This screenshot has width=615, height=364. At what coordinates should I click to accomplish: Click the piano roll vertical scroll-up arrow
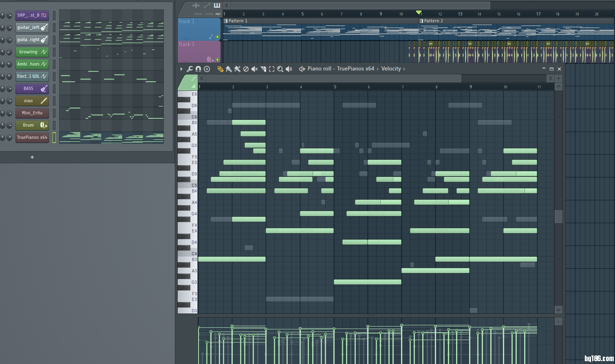(x=559, y=86)
